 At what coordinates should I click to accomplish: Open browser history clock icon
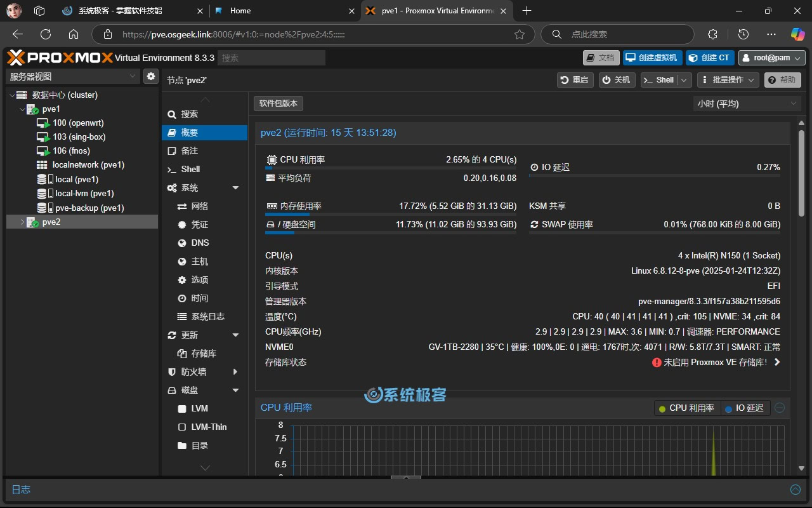744,34
